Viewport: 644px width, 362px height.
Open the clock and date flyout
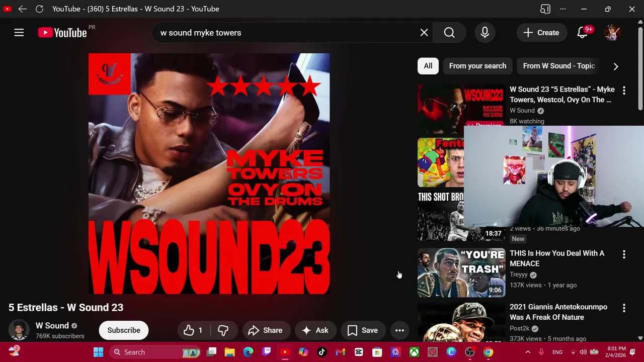coord(617,352)
